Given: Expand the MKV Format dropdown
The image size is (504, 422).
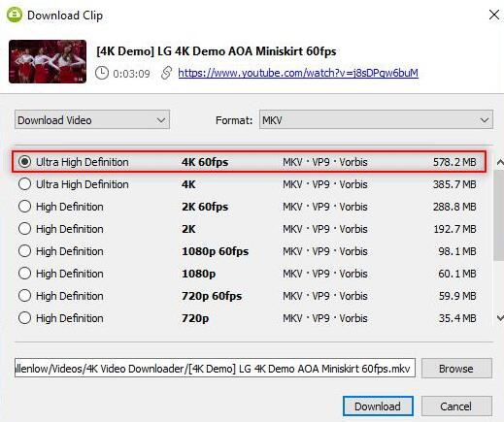Looking at the screenshot, I should pos(376,120).
